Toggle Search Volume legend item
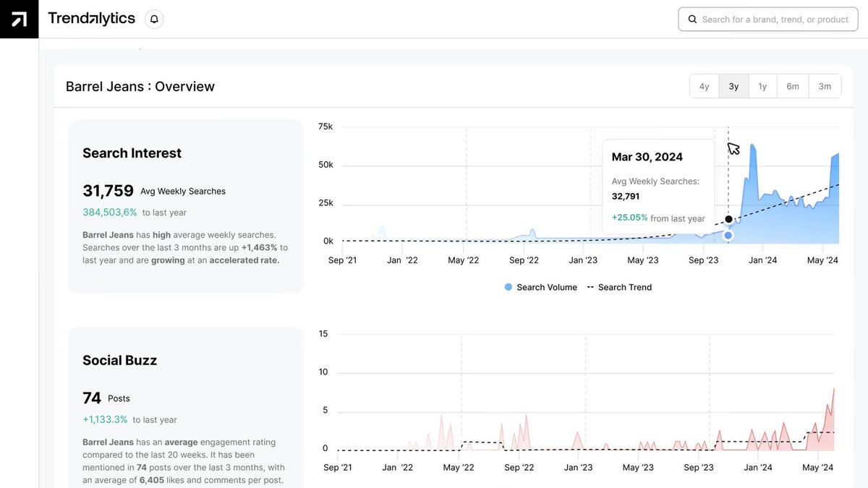This screenshot has width=868, height=488. tap(540, 287)
